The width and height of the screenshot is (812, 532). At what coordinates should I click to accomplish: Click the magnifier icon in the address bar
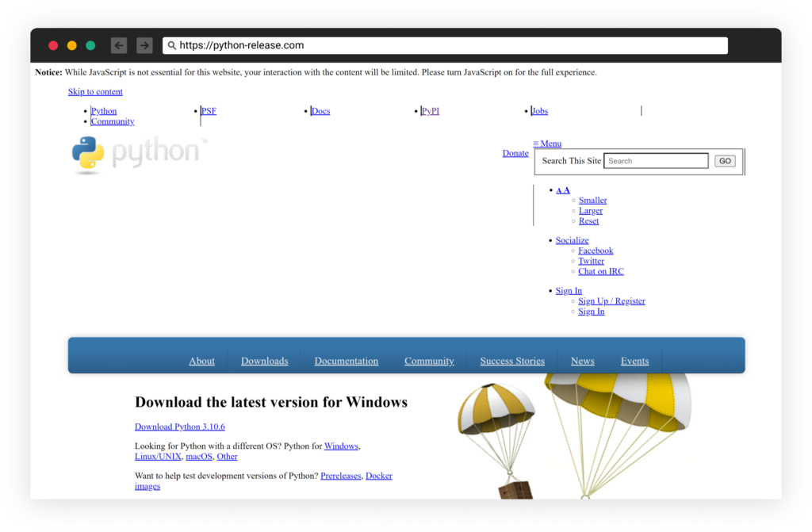(x=172, y=45)
